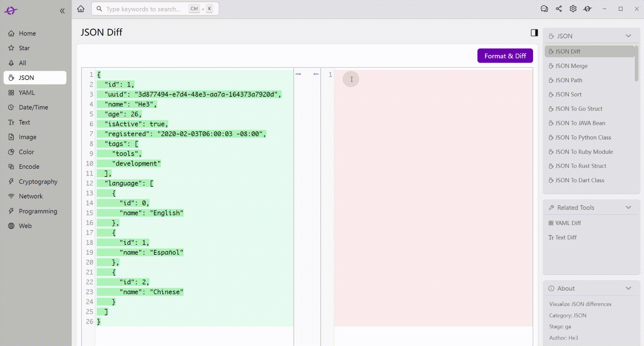Open JSON To Ruby Module
The width and height of the screenshot is (644, 346).
pyautogui.click(x=589, y=152)
